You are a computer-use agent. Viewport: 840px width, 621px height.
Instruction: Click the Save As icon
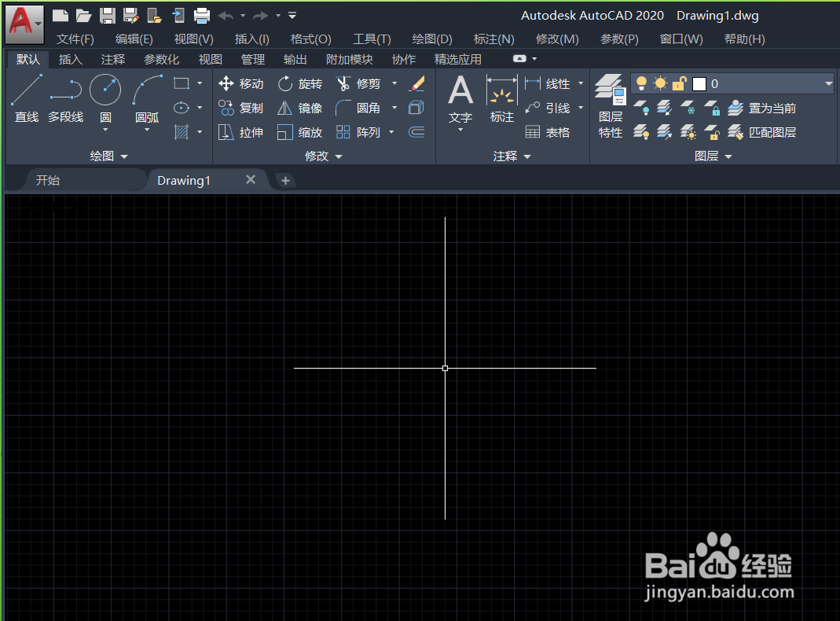[130, 16]
